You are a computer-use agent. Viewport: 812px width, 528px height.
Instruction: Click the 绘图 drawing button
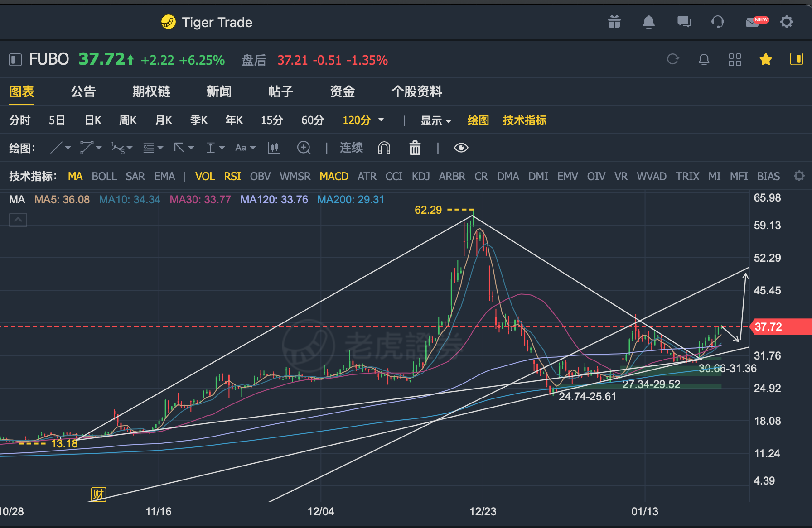pos(478,120)
